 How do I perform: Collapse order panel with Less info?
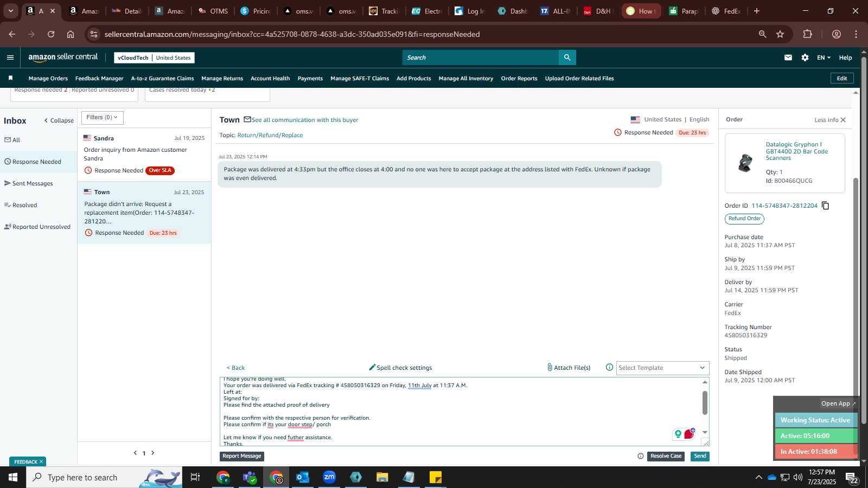[x=830, y=120]
